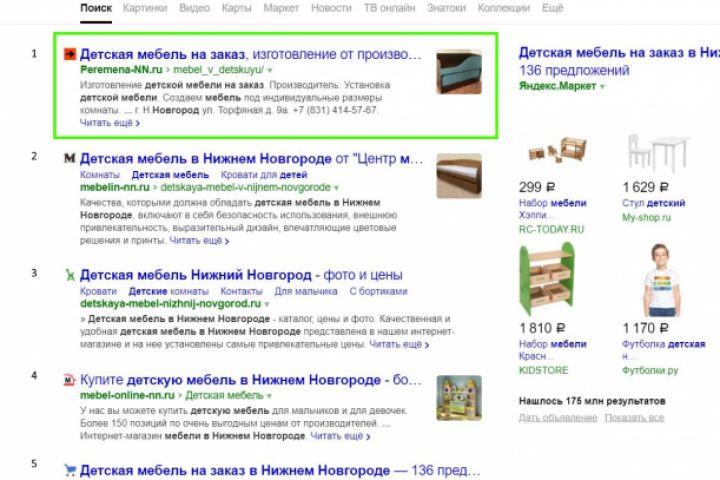Open the Кровати для детей sitelink

pyautogui.click(x=264, y=175)
